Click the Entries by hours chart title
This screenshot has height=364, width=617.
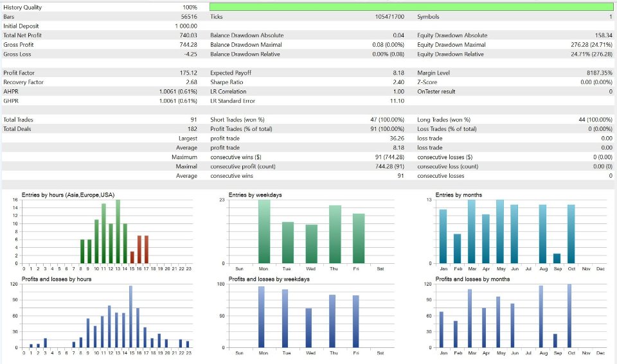tap(67, 195)
